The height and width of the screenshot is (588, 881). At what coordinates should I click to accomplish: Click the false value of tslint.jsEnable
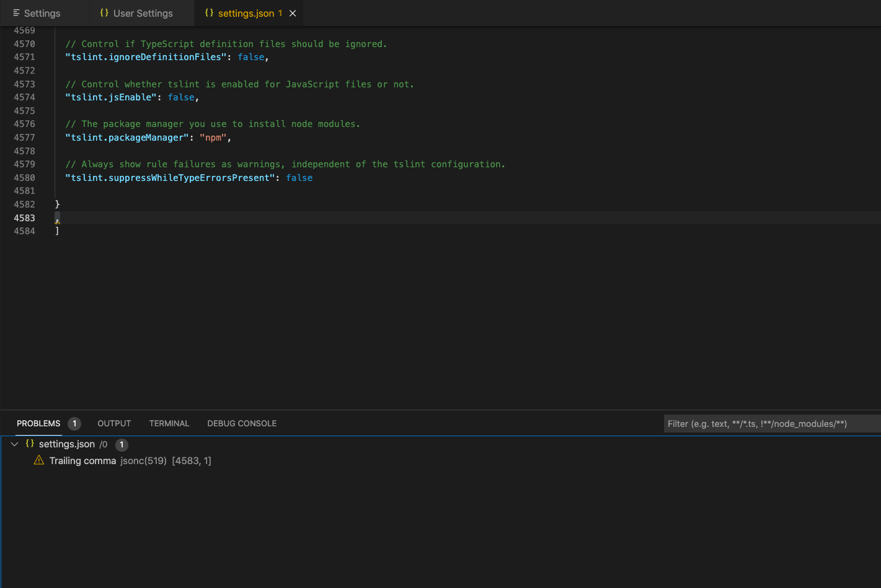[x=181, y=97]
